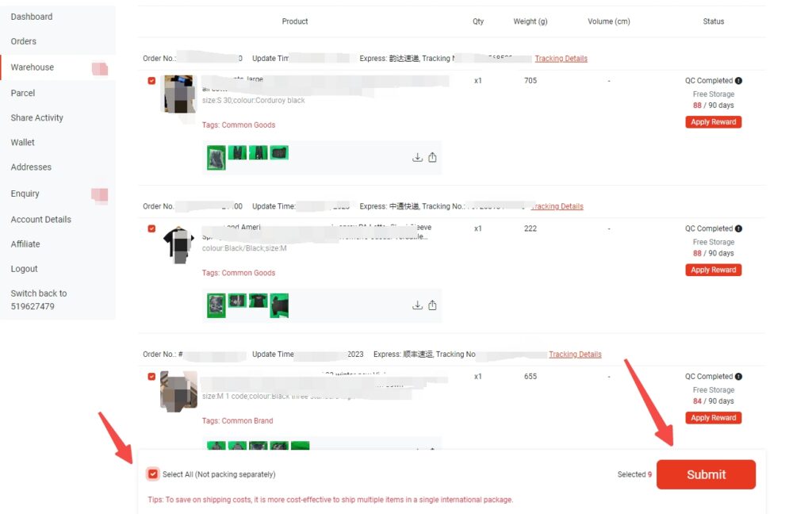Uncheck the corduroy black item checkbox
Screen dimensions: 812x514
[x=151, y=80]
